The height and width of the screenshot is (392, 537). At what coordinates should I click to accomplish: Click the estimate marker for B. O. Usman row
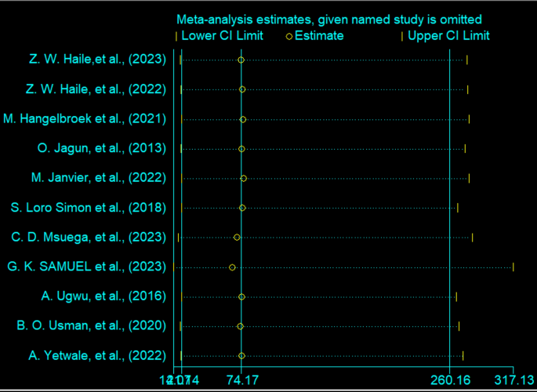tap(240, 326)
